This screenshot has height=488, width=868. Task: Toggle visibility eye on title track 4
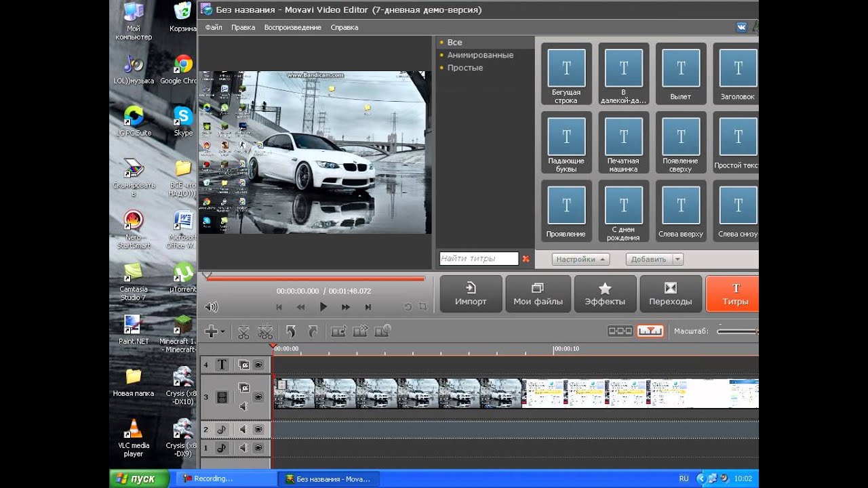[258, 365]
